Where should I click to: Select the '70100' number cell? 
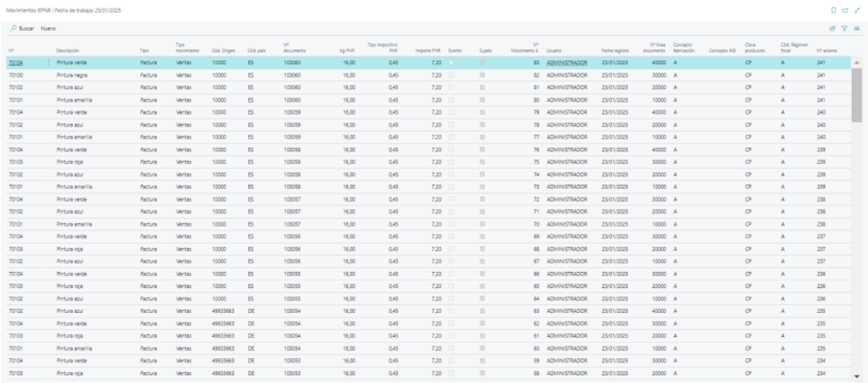coord(15,75)
